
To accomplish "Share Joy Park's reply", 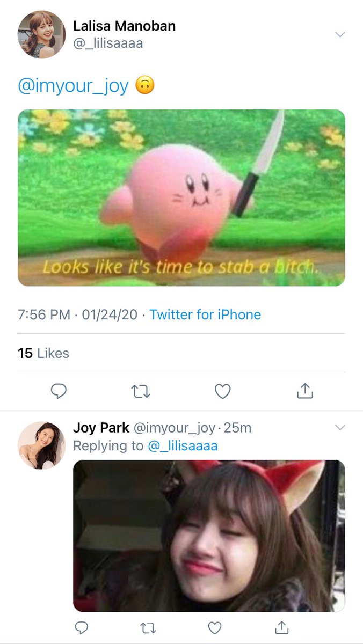I will 280,626.
